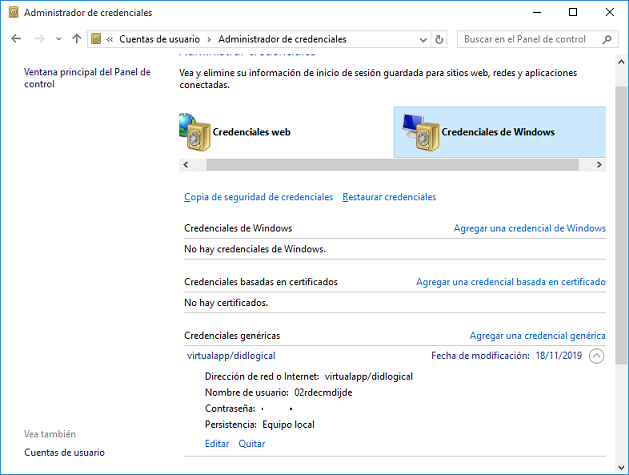Click horizontal scrollbar left arrow
Image resolution: width=629 pixels, height=475 pixels.
(186, 164)
